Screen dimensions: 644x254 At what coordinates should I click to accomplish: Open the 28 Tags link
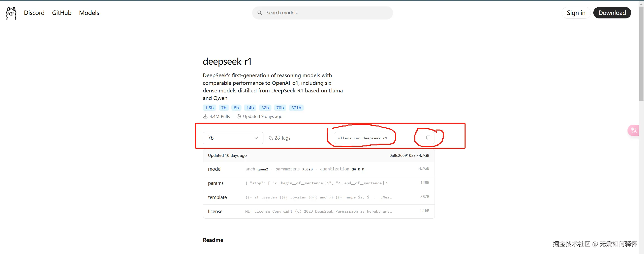click(x=280, y=138)
